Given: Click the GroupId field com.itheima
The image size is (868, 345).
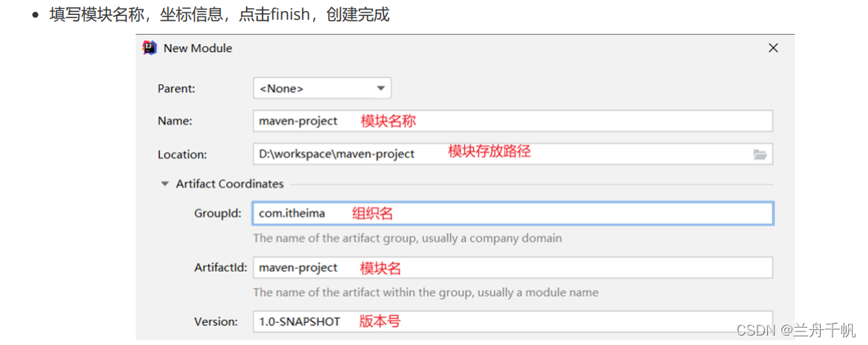Looking at the screenshot, I should click(x=512, y=213).
